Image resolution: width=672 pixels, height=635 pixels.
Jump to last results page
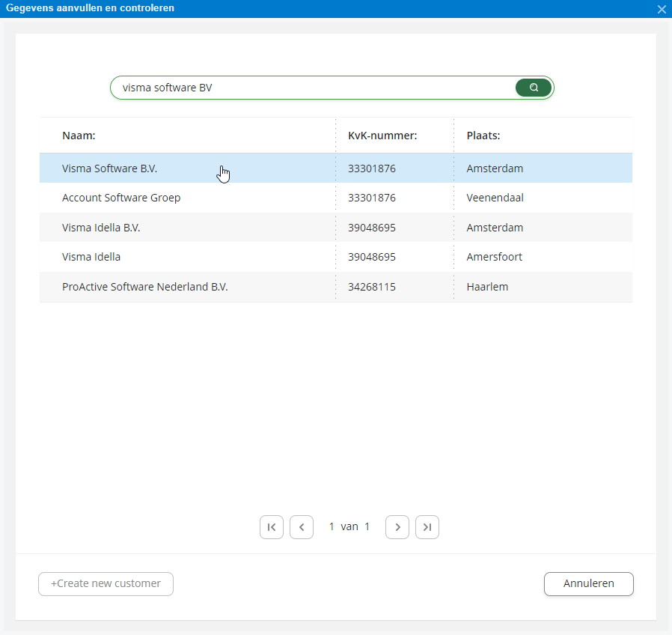pyautogui.click(x=427, y=527)
